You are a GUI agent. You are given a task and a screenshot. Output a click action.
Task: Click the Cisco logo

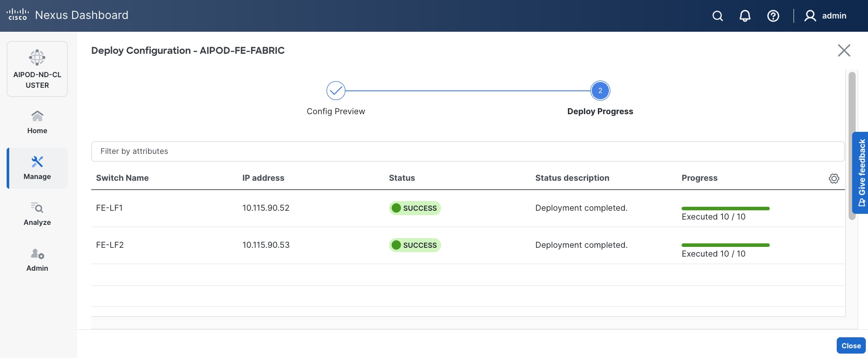18,15
